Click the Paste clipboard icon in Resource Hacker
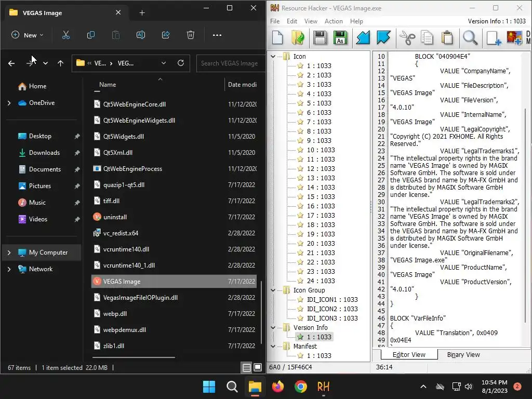 coord(447,37)
